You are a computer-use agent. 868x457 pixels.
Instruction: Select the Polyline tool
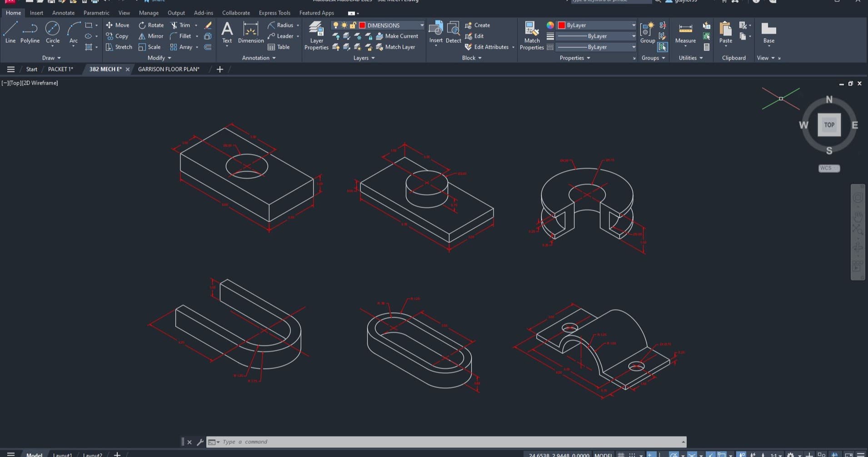point(30,33)
